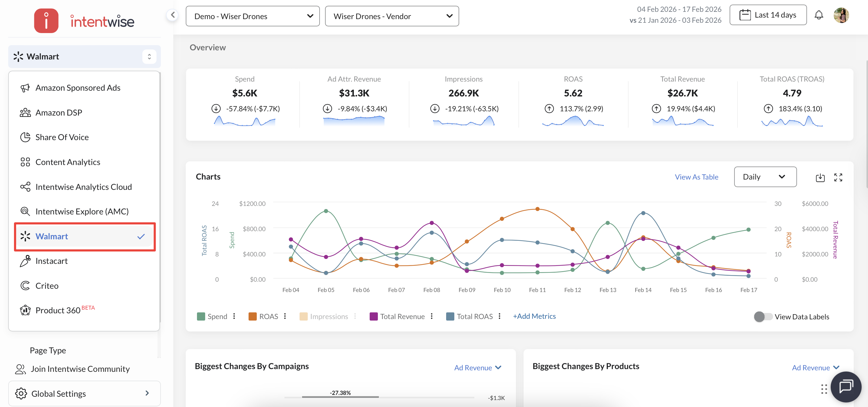The width and height of the screenshot is (868, 407).
Task: Toggle View Data Labels switch
Action: click(762, 316)
